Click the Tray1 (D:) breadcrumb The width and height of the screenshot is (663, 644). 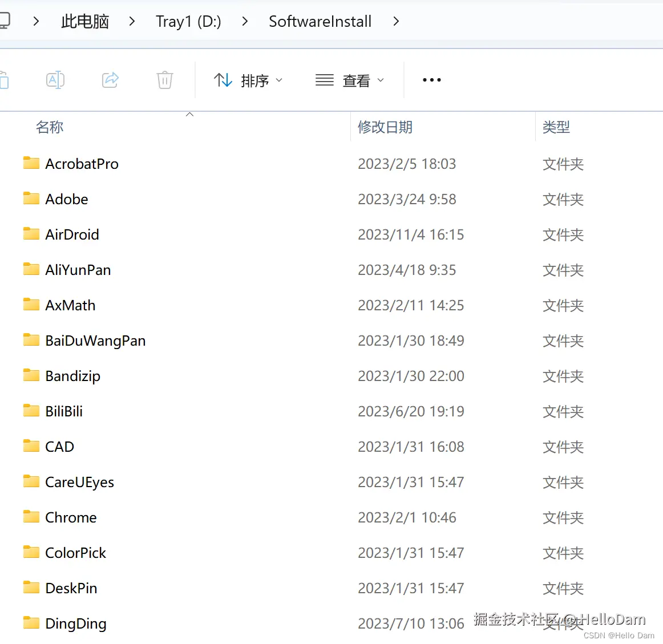point(188,21)
